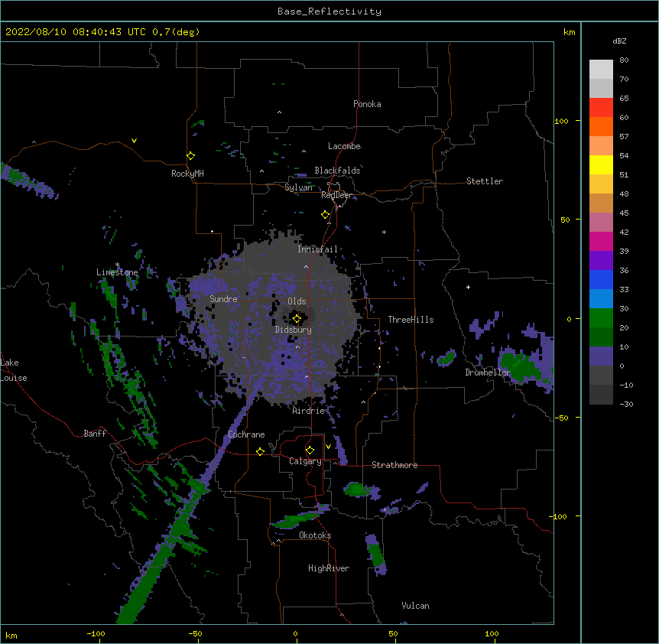Click the Lacombe town label
This screenshot has height=644, width=659.
tap(344, 146)
